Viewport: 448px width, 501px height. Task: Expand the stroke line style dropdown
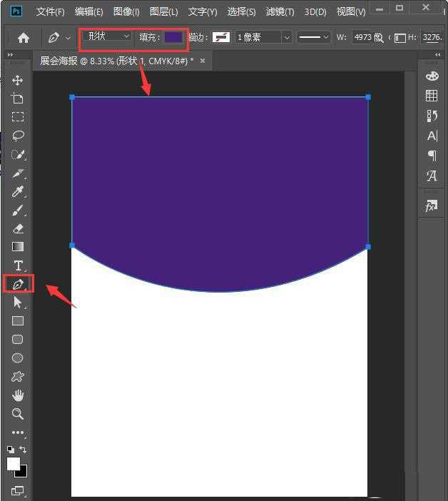[314, 37]
